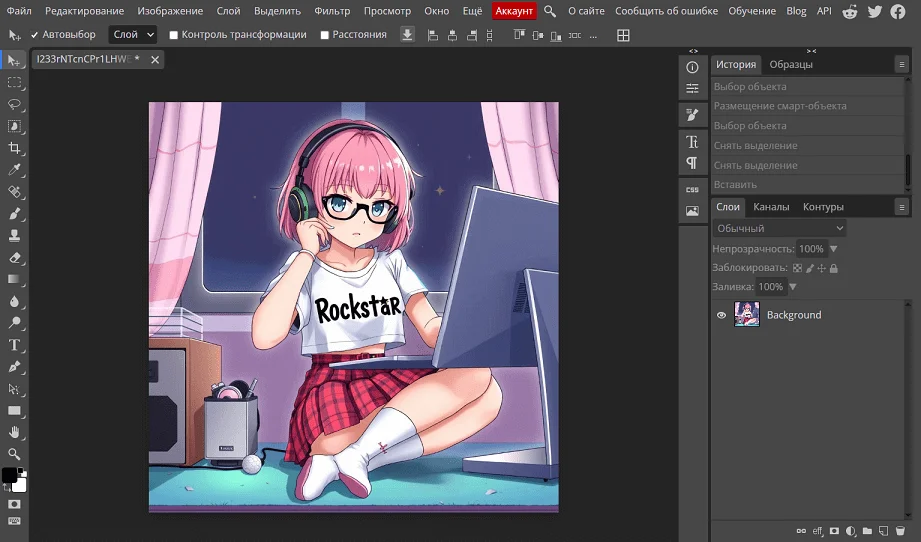
Task: Select the Hand tool
Action: tap(14, 432)
